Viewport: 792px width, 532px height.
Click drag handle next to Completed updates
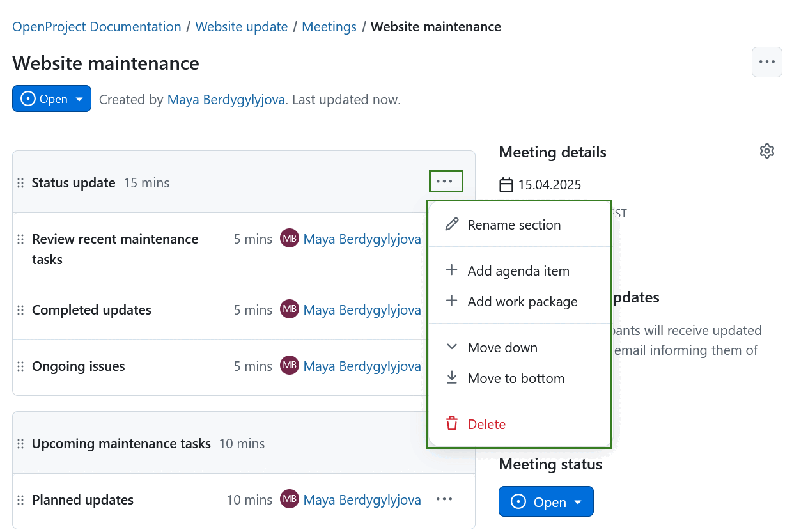click(x=20, y=310)
